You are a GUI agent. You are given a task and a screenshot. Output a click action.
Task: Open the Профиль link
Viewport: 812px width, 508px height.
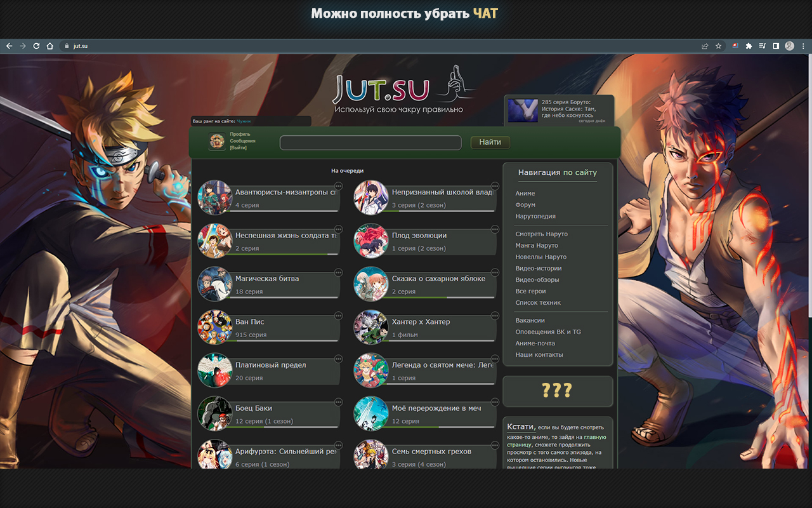click(240, 135)
